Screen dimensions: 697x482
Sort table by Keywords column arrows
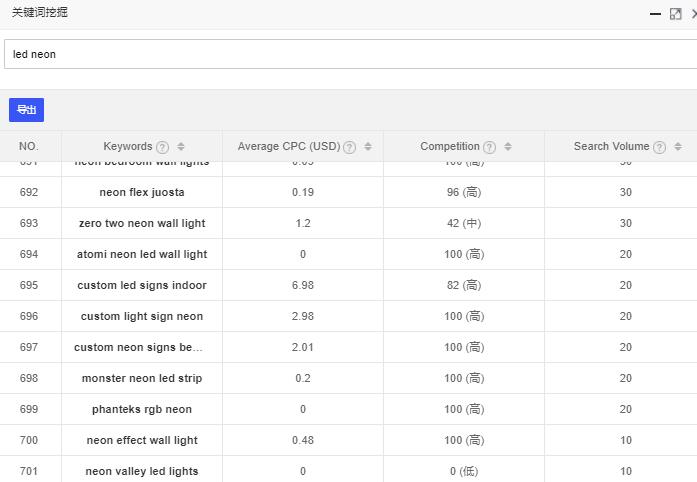[181, 147]
